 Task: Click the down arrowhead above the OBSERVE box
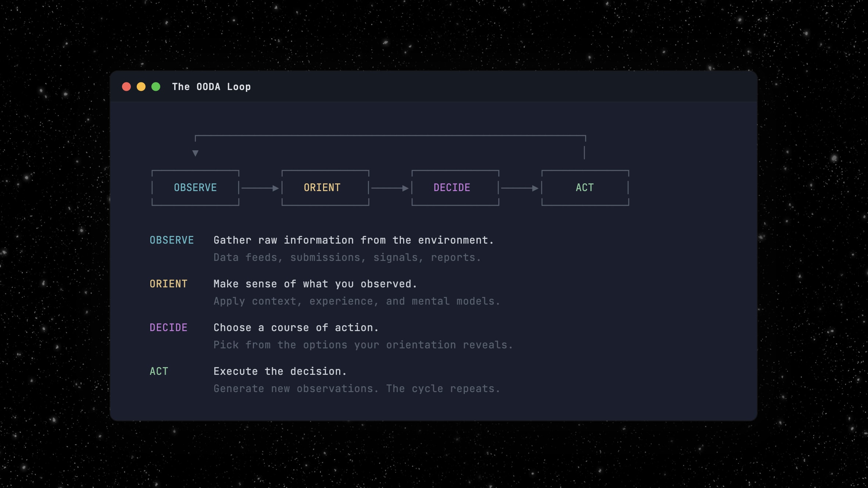pyautogui.click(x=196, y=153)
